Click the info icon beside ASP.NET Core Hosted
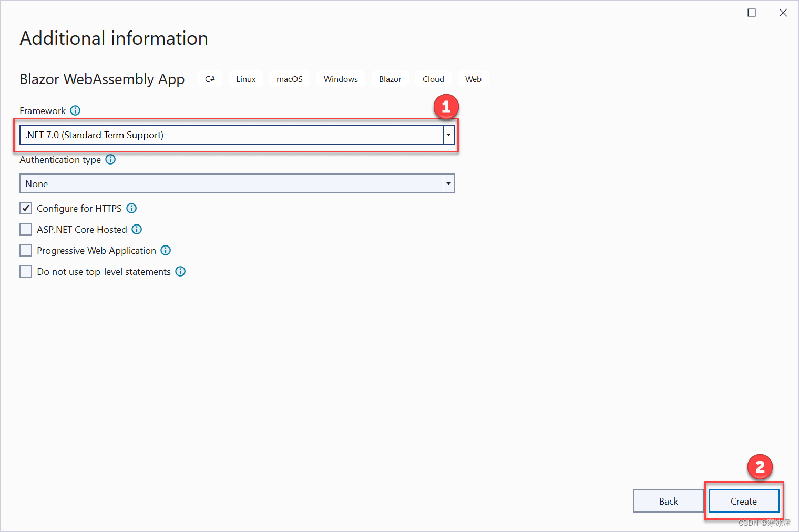This screenshot has height=532, width=799. pyautogui.click(x=136, y=229)
